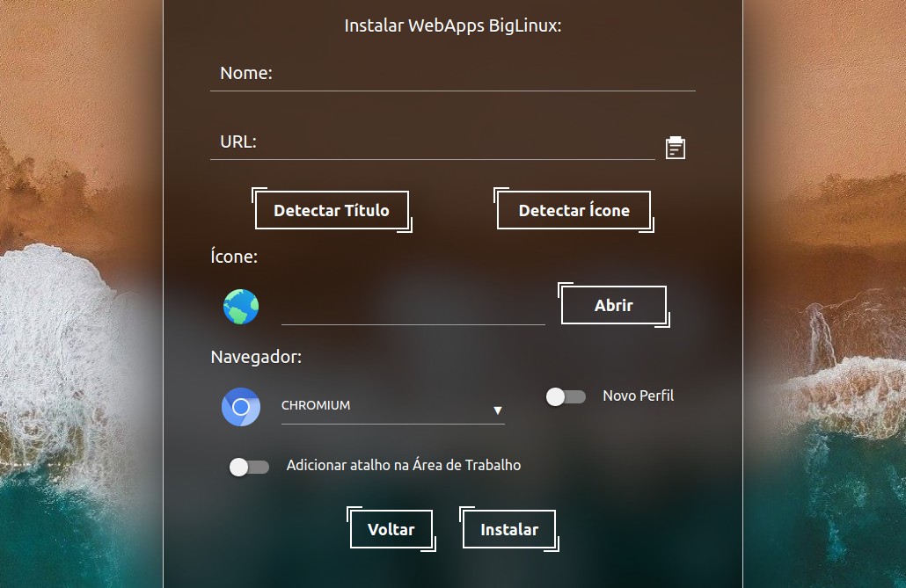Enable Adicionar atalho na Área de Trabalho switch
Image resolution: width=906 pixels, height=588 pixels.
(249, 467)
